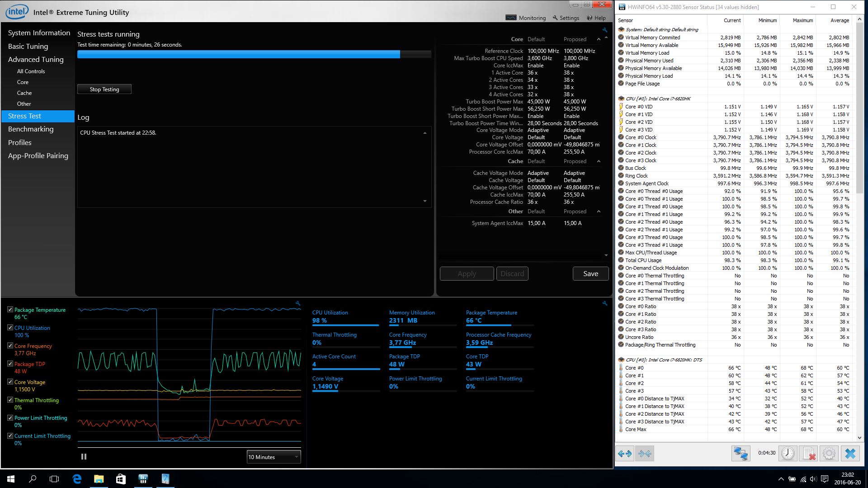This screenshot has height=488, width=868.
Task: Open Profiles in the sidebar
Action: [x=20, y=142]
